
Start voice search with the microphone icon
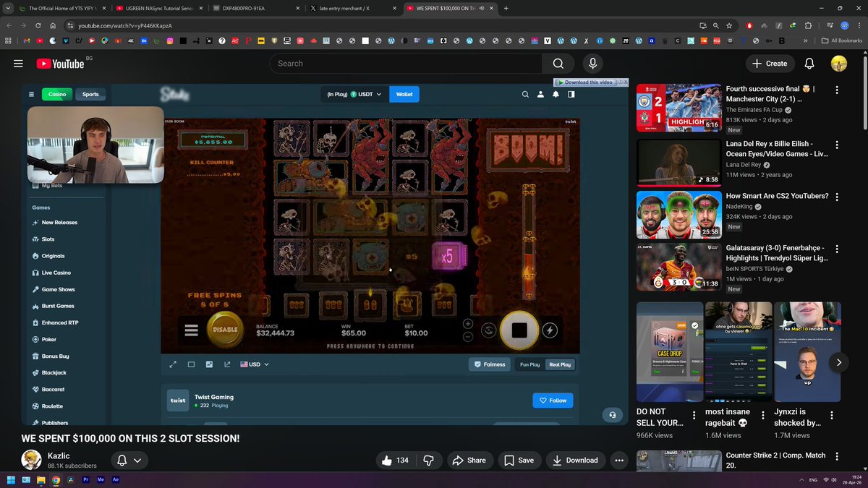tap(592, 64)
